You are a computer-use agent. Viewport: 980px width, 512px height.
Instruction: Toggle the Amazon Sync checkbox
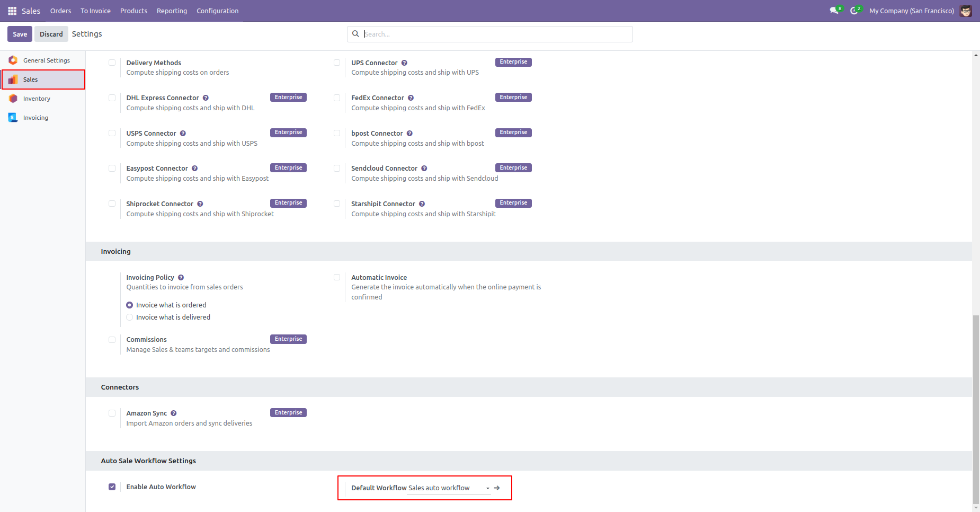pyautogui.click(x=112, y=413)
